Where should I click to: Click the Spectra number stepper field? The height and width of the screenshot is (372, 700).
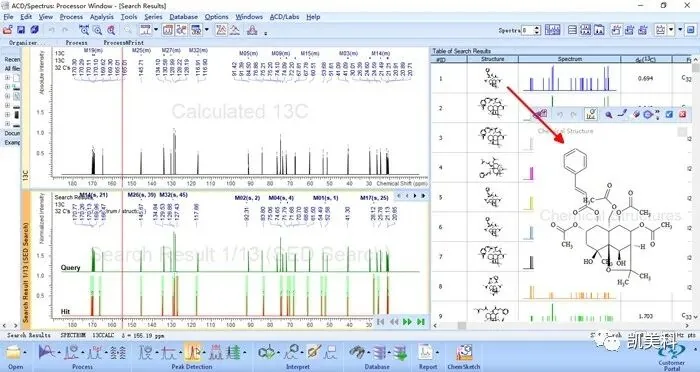(x=531, y=30)
